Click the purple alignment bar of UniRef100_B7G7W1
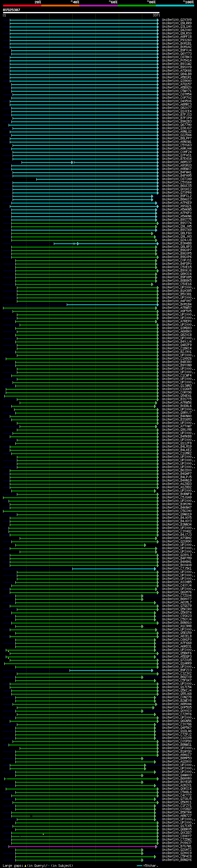 (82, 847)
